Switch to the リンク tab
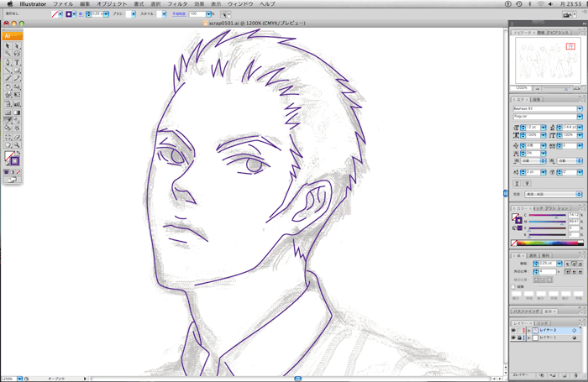 (543, 323)
